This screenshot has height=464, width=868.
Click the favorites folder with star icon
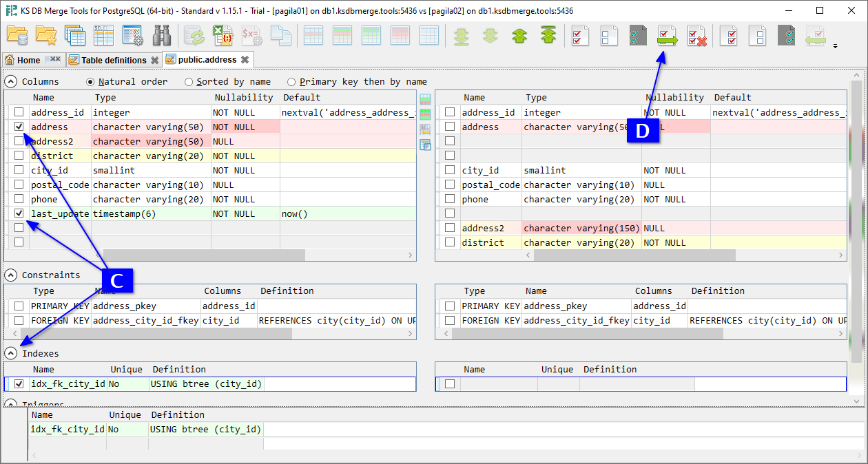pos(45,35)
